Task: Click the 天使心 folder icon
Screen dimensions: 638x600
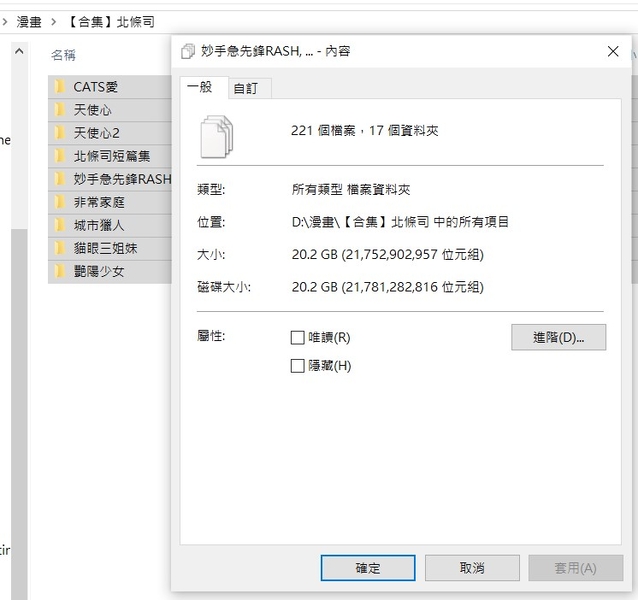Action: pyautogui.click(x=60, y=110)
